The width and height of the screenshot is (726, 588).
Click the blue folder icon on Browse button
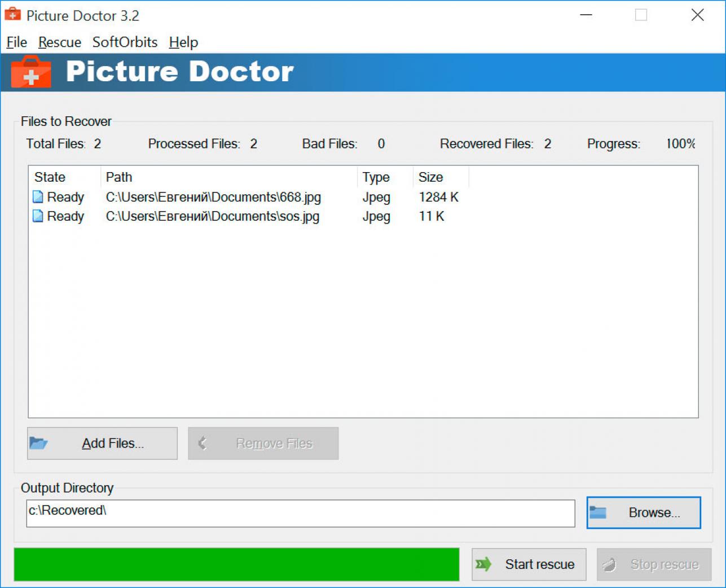coord(600,512)
